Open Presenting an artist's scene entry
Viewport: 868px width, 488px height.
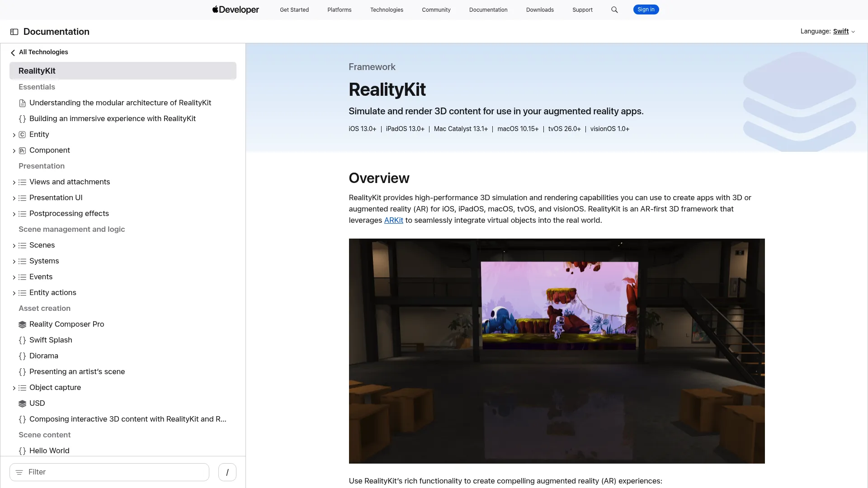click(x=77, y=372)
